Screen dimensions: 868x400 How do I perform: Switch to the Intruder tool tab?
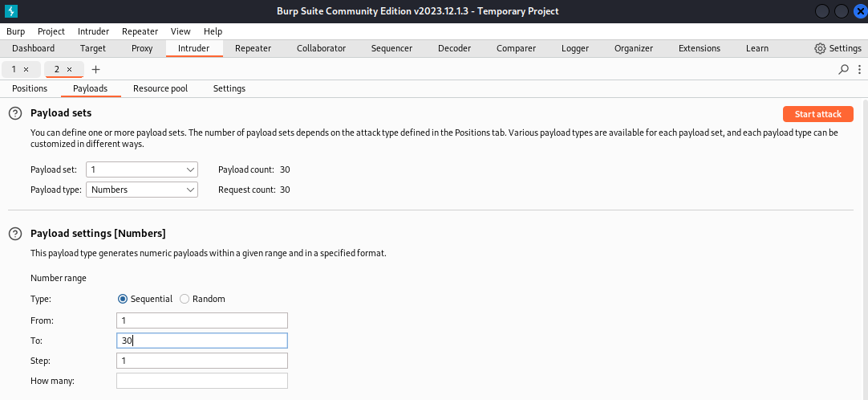tap(194, 48)
